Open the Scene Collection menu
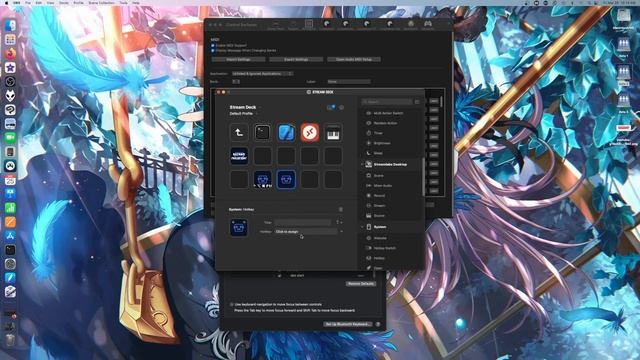This screenshot has height=360, width=640. coord(101,2)
